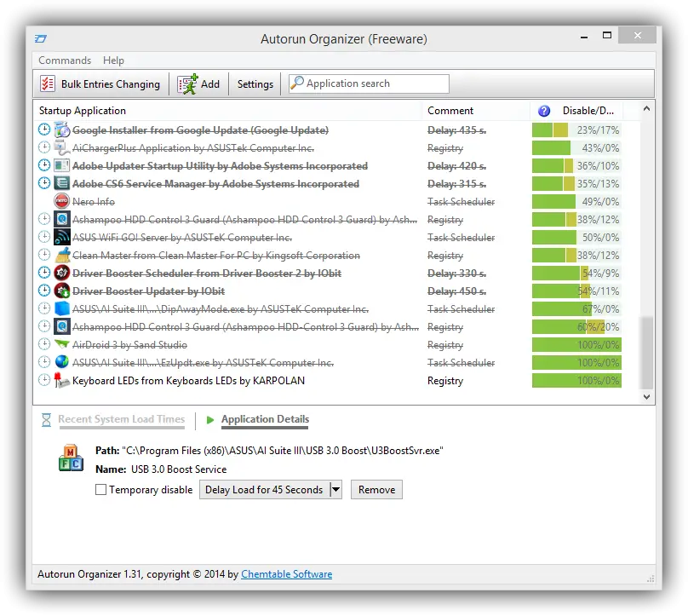
Task: Tick the Temporary disable checkbox
Action: [101, 489]
